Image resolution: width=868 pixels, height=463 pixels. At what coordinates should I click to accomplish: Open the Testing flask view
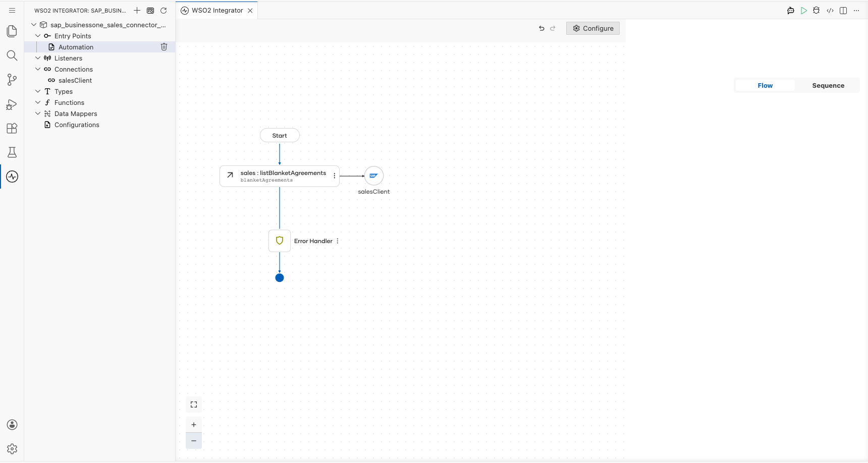click(x=12, y=152)
